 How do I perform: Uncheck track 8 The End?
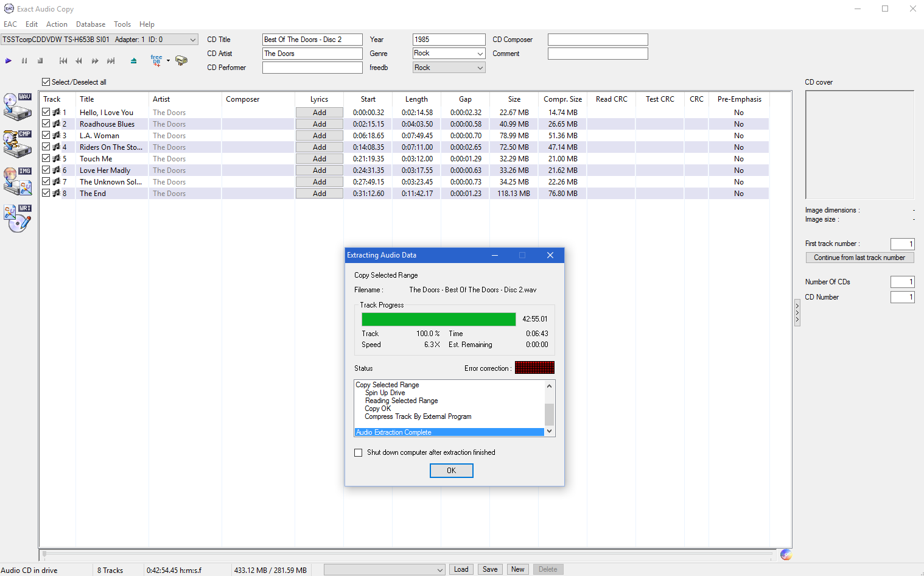pyautogui.click(x=46, y=193)
